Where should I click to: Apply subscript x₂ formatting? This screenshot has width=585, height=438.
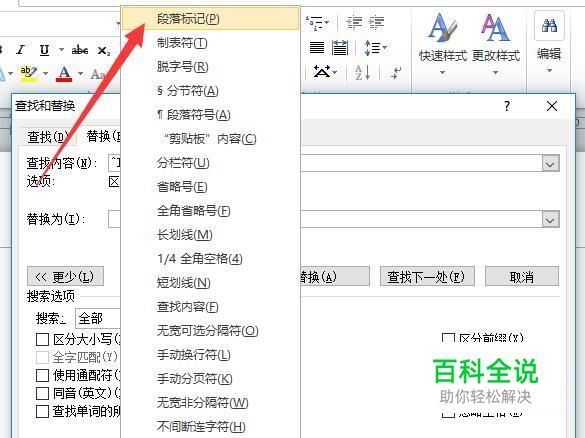tap(103, 50)
